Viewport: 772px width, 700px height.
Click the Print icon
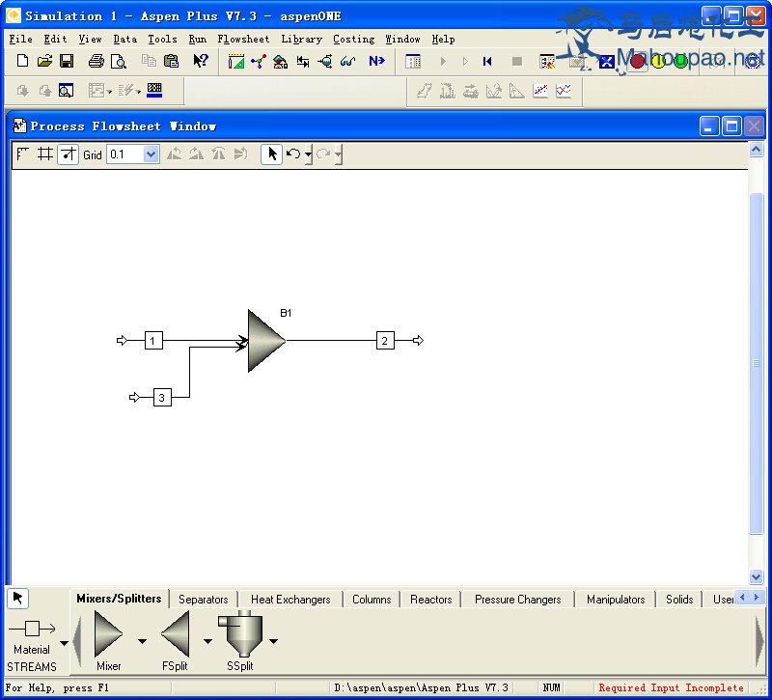pyautogui.click(x=96, y=61)
